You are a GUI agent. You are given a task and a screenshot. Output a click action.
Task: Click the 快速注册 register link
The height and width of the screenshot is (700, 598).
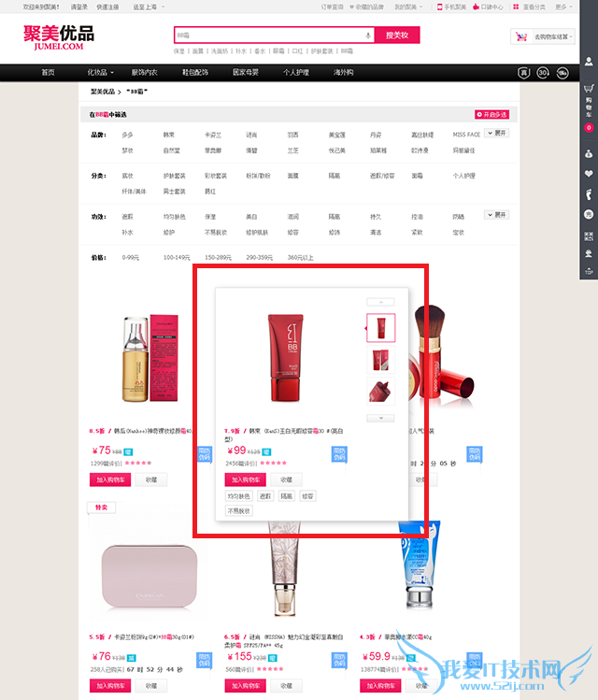107,7
